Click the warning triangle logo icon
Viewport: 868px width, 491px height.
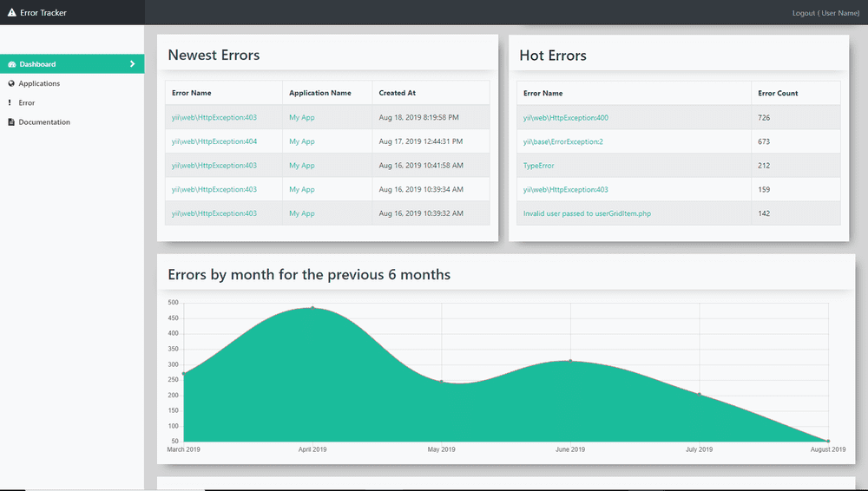(11, 12)
